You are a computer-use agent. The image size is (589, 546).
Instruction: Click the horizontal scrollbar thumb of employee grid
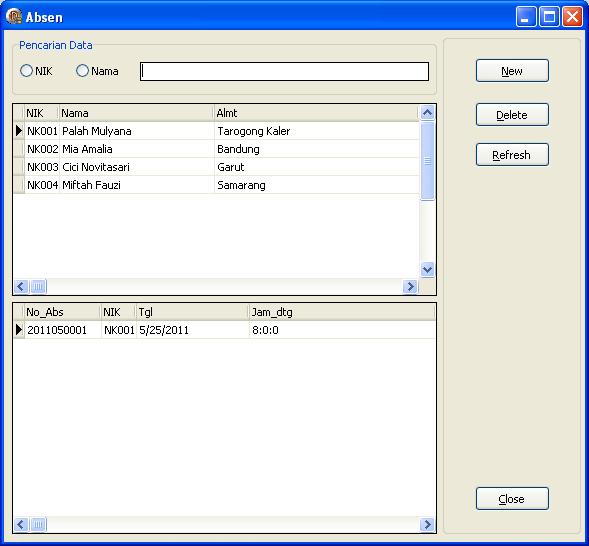38,287
